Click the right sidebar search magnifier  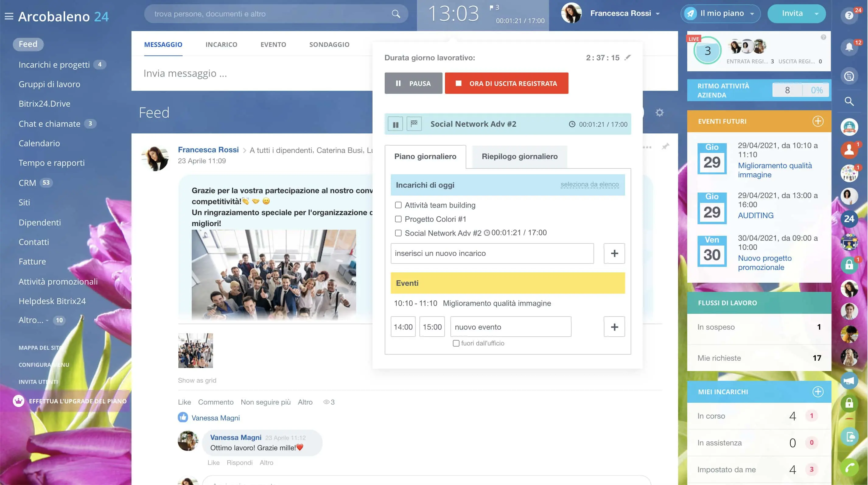pos(849,101)
